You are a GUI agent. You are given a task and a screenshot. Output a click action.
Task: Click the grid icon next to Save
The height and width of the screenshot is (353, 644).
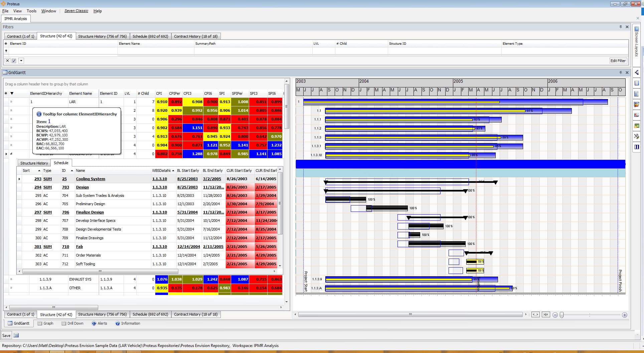[16, 335]
